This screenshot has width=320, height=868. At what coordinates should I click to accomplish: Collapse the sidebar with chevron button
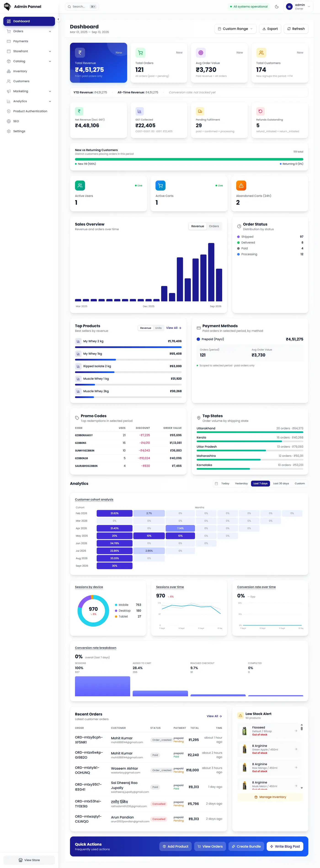pyautogui.click(x=58, y=19)
